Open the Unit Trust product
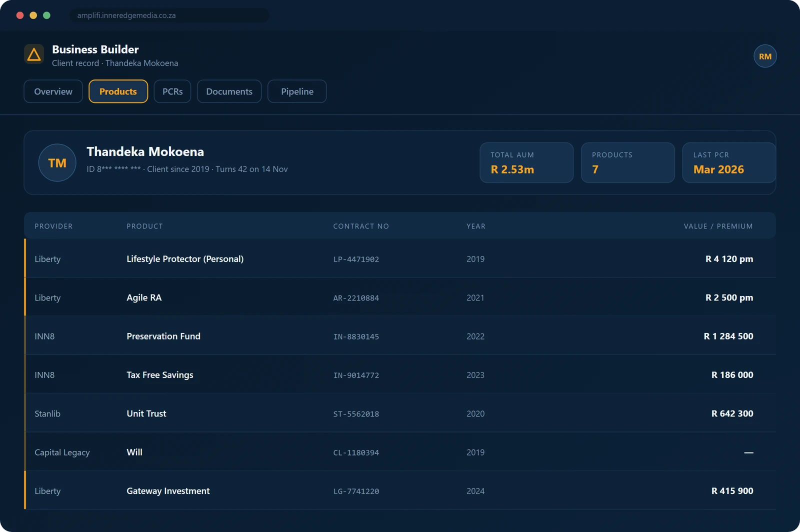The image size is (800, 532). pos(146,413)
